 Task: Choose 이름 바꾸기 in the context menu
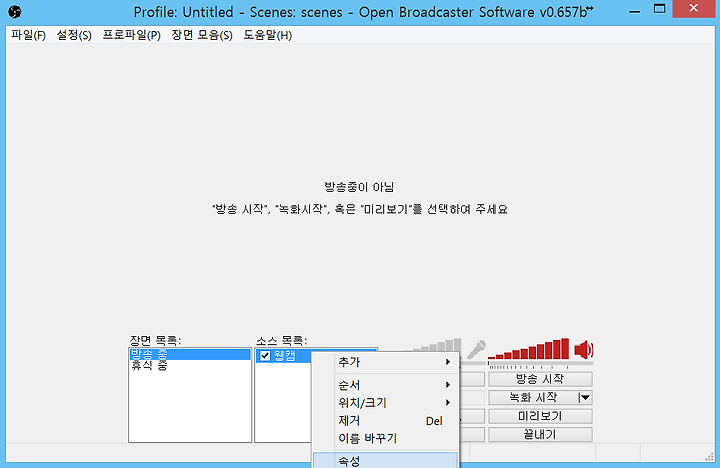[x=385, y=439]
